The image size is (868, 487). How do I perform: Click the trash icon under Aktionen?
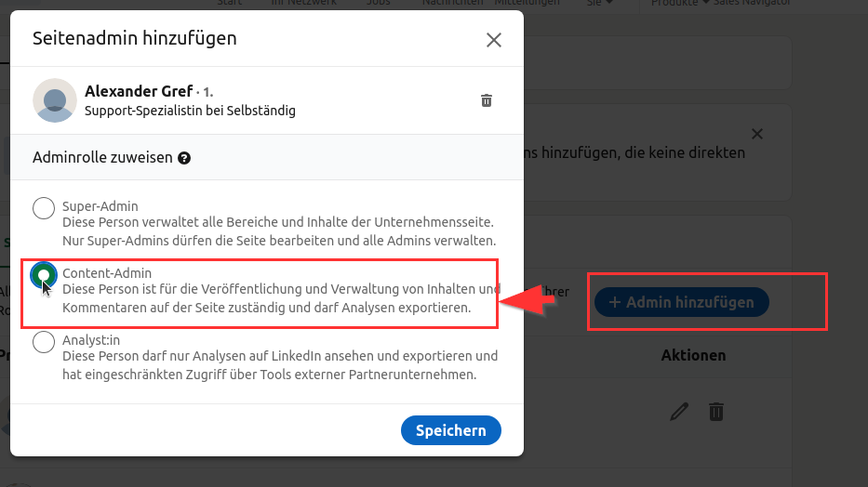tap(715, 410)
